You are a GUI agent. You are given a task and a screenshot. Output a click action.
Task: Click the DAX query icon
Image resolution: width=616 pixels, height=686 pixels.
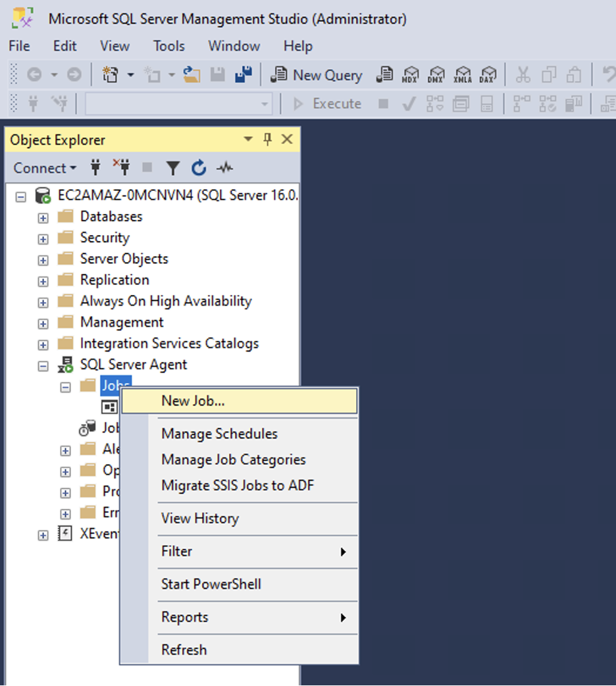point(488,75)
